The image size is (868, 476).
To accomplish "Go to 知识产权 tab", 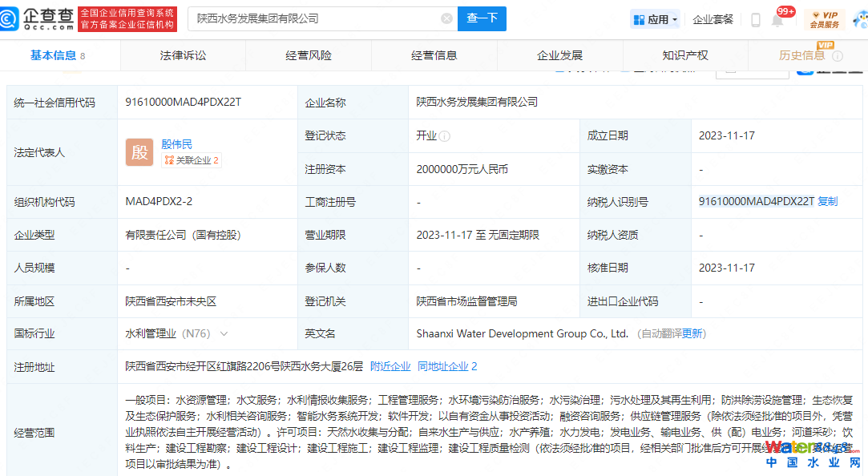I will point(685,55).
